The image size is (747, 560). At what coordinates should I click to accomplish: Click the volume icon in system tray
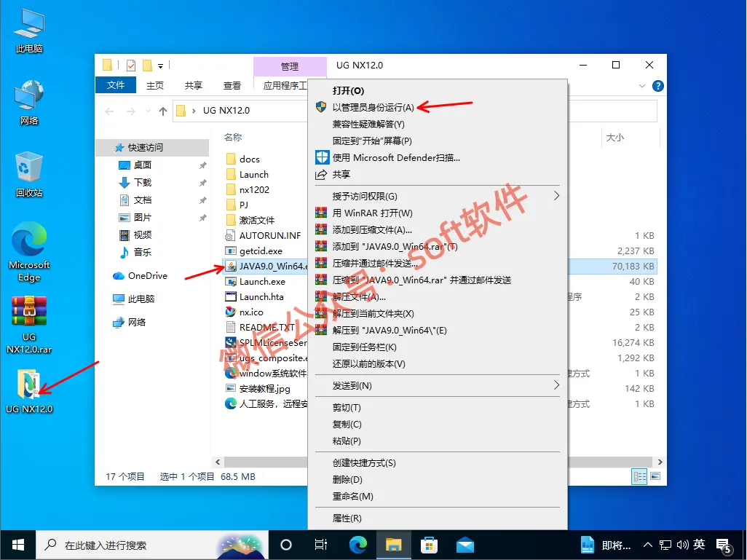tap(683, 545)
